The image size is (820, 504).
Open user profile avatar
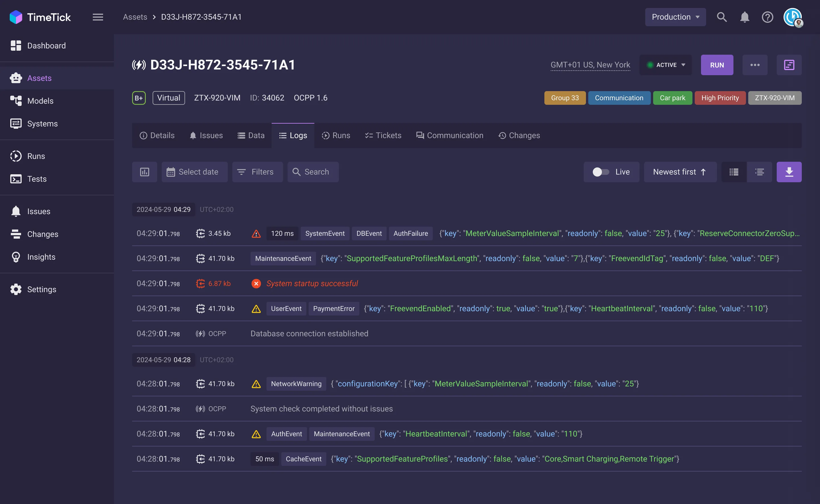pyautogui.click(x=793, y=17)
